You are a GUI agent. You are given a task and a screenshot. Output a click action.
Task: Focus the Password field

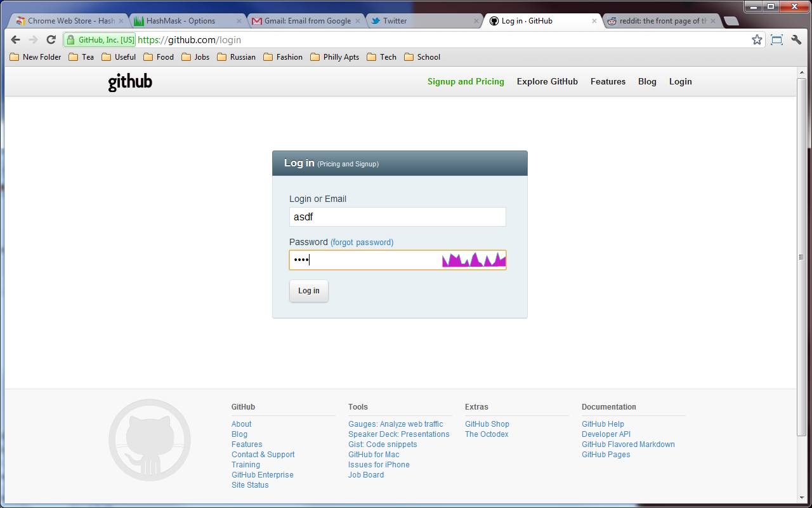(398, 260)
